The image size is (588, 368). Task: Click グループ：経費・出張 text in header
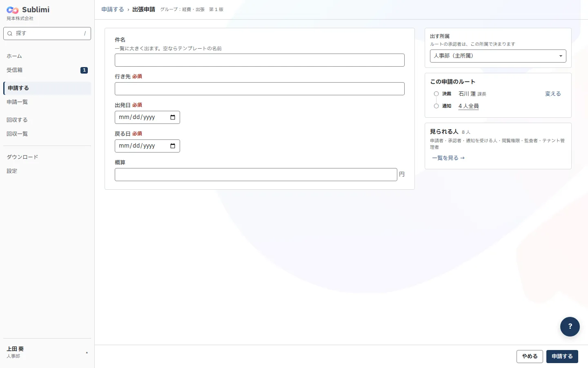[183, 9]
